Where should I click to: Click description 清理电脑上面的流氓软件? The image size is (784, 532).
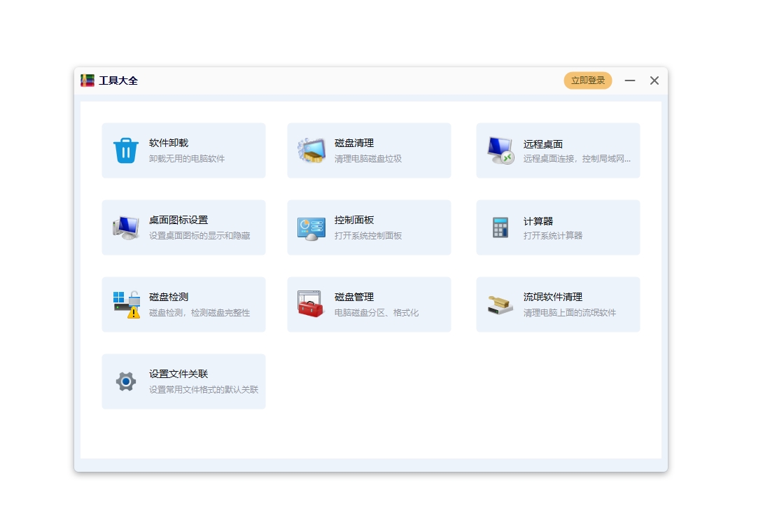point(570,312)
